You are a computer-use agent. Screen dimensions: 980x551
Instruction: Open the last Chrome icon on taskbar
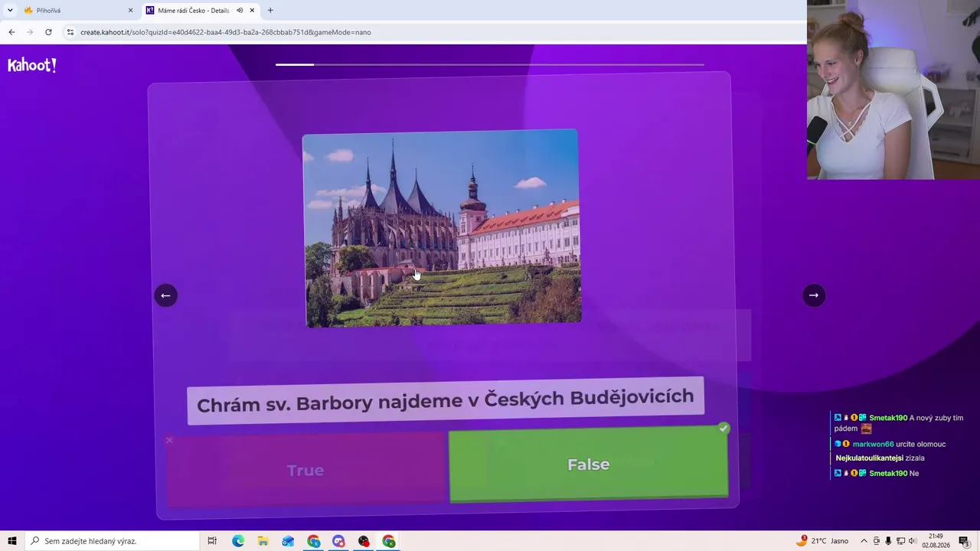pyautogui.click(x=389, y=541)
